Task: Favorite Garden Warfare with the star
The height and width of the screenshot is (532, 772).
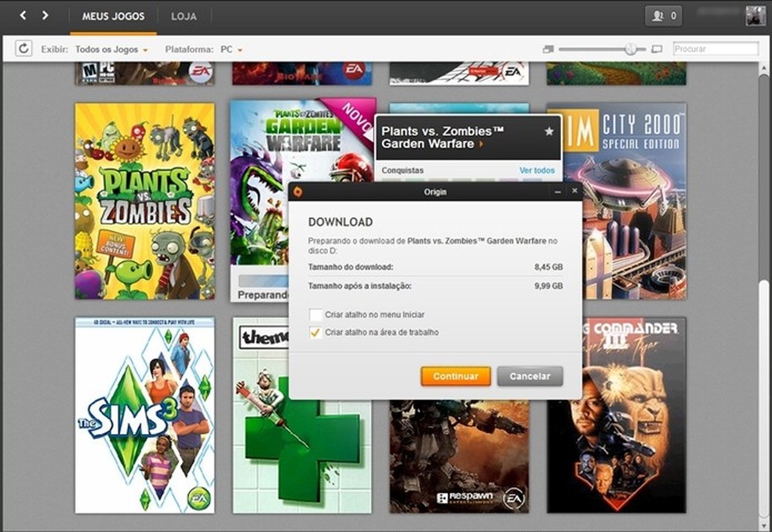Action: point(549,131)
